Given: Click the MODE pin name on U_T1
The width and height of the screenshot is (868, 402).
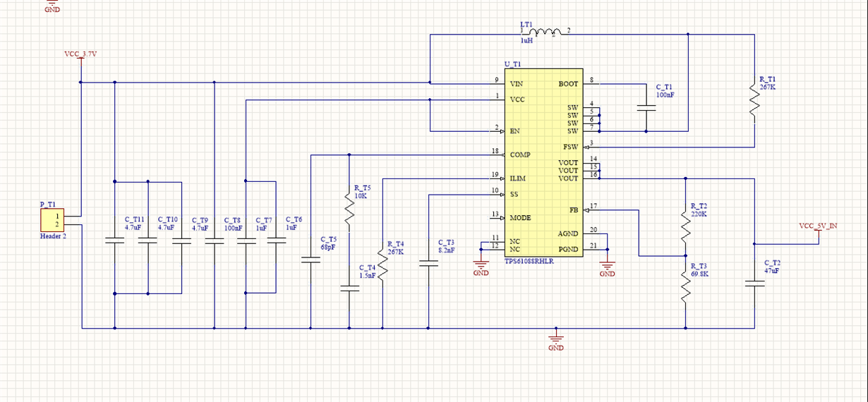Looking at the screenshot, I should (520, 218).
